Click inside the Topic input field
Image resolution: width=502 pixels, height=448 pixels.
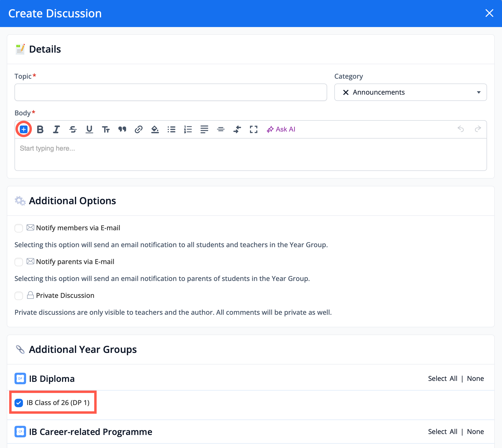171,92
